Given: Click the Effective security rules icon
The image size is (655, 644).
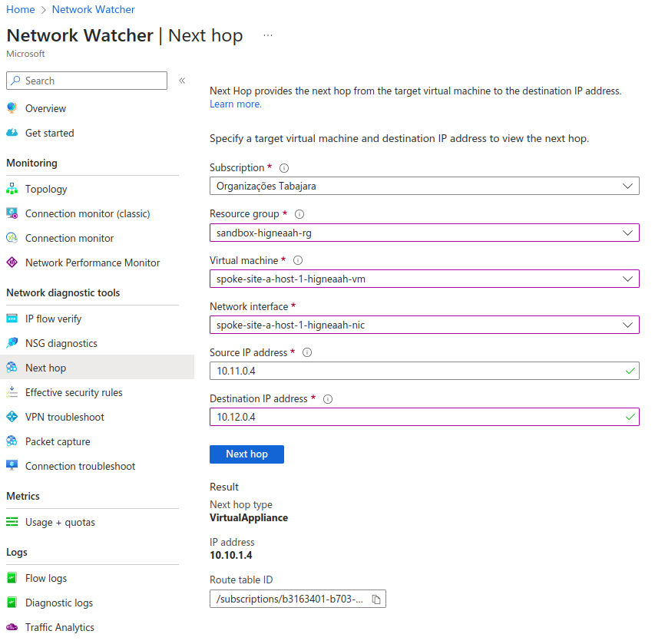Looking at the screenshot, I should click(12, 392).
